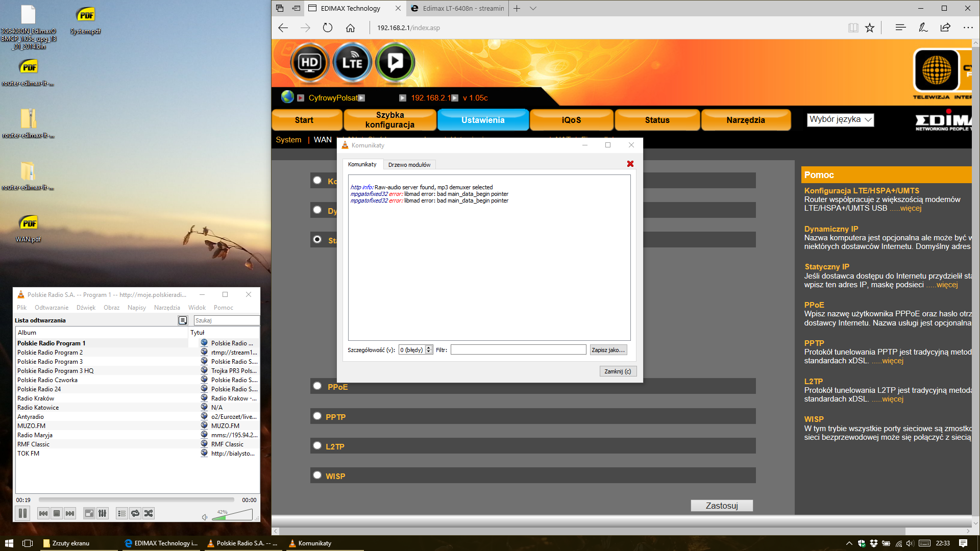980x551 pixels.
Task: Click the play icon in the banner
Action: [x=395, y=63]
